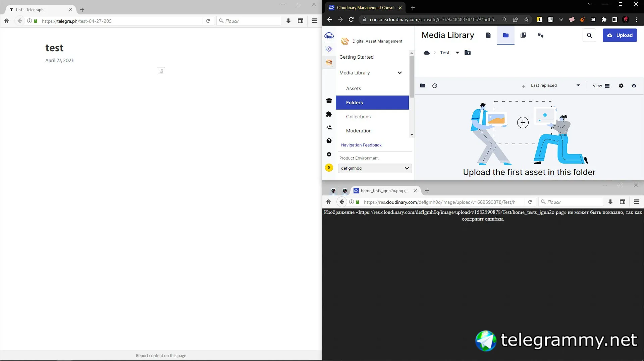Switch to the Moderation view tab icon
This screenshot has height=361, width=644.
click(x=541, y=35)
